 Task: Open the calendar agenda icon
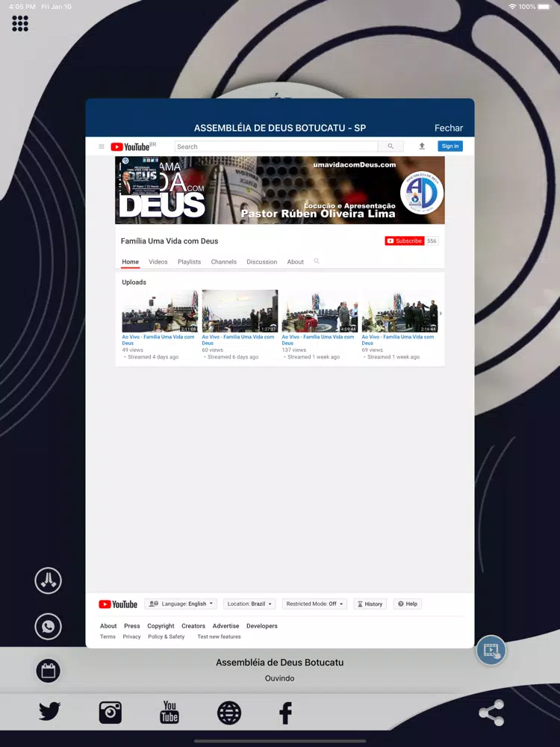click(48, 671)
